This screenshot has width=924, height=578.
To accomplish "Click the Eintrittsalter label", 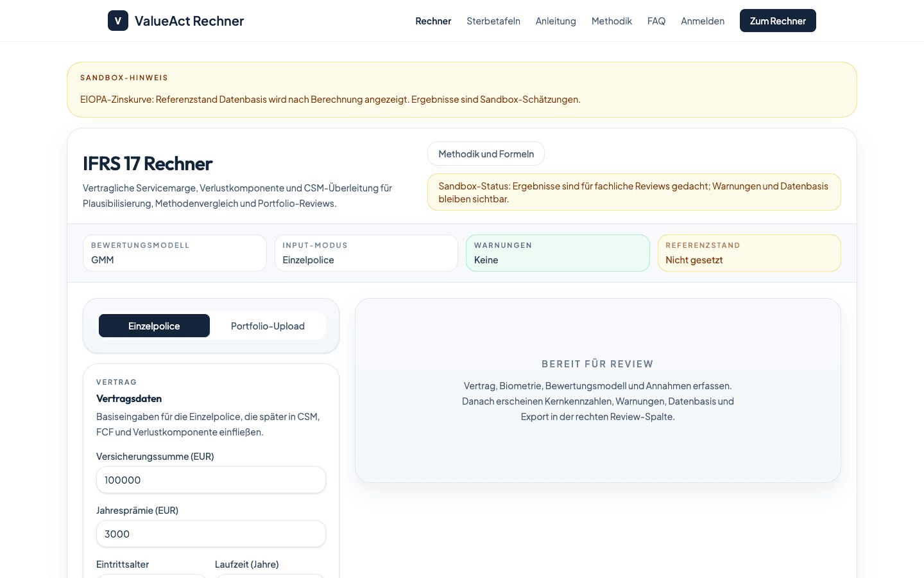I will pyautogui.click(x=123, y=565).
